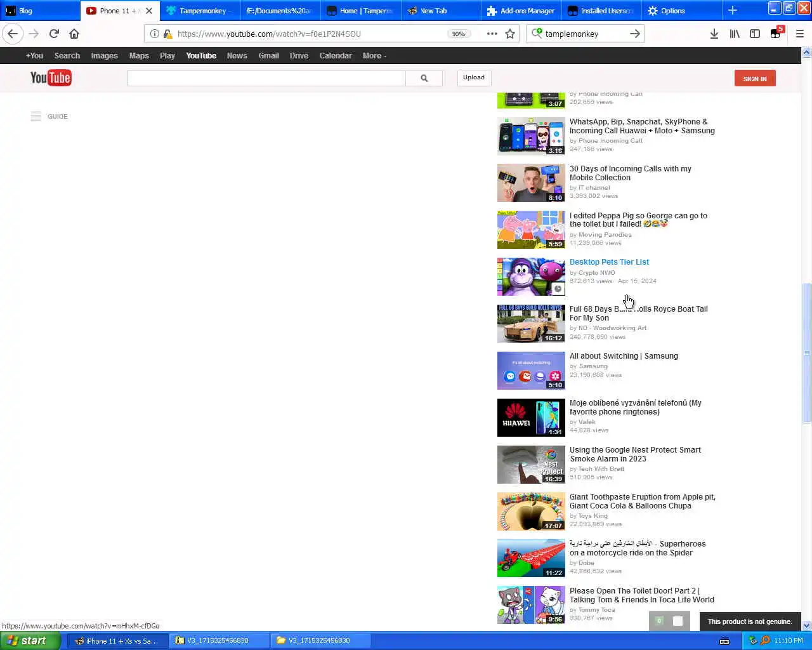Close the Phone 11 YouTube tab
Viewport: 812px width, 650px height.
(149, 11)
